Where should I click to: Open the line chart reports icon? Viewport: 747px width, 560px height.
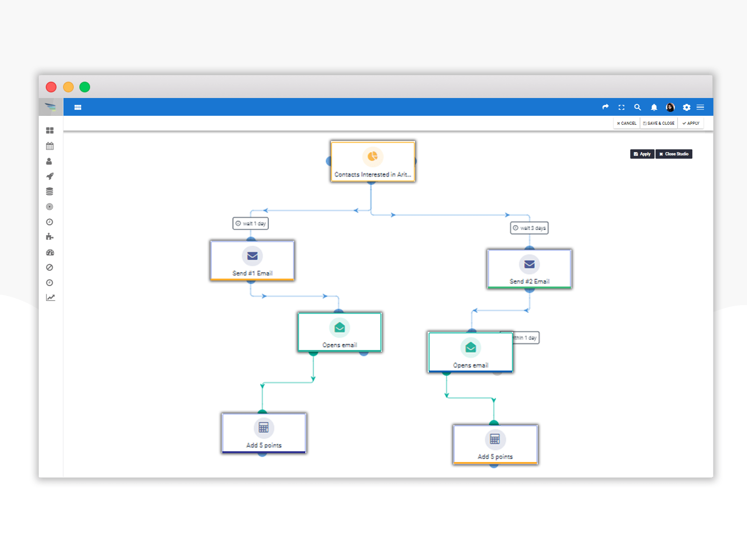[x=50, y=298]
